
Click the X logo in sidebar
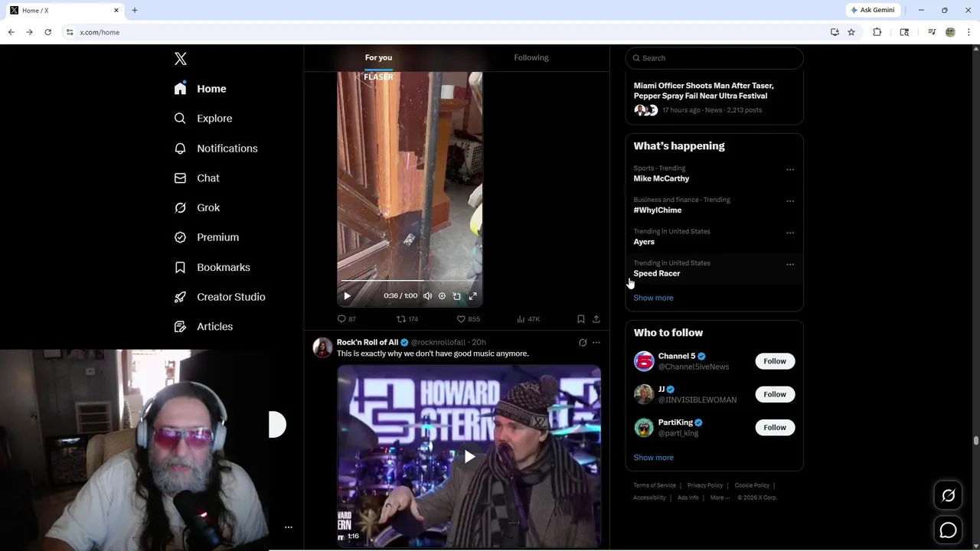pyautogui.click(x=180, y=59)
